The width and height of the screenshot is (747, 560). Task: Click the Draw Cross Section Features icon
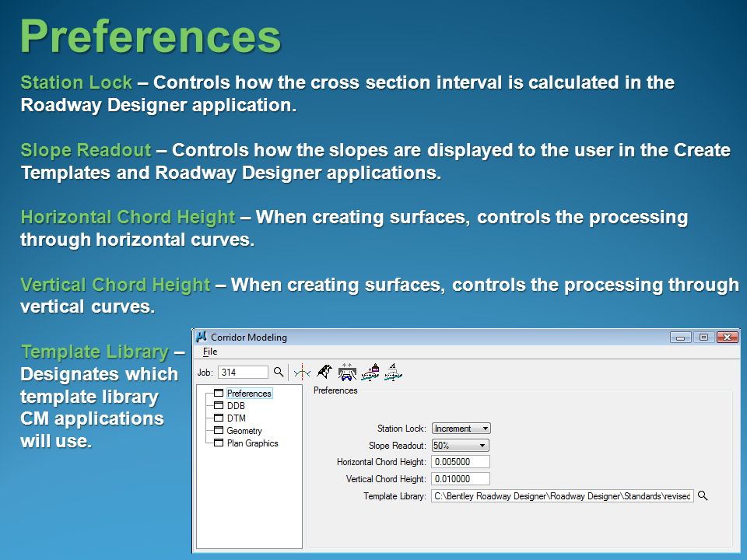point(370,372)
